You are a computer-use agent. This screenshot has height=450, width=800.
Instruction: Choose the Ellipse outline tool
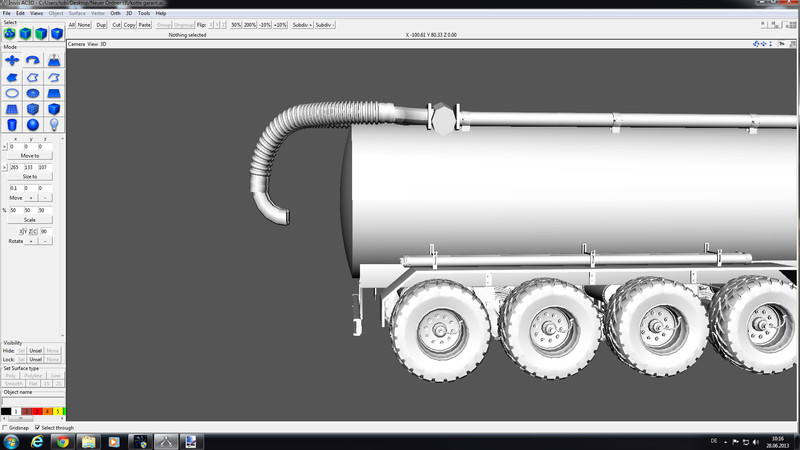(x=12, y=93)
